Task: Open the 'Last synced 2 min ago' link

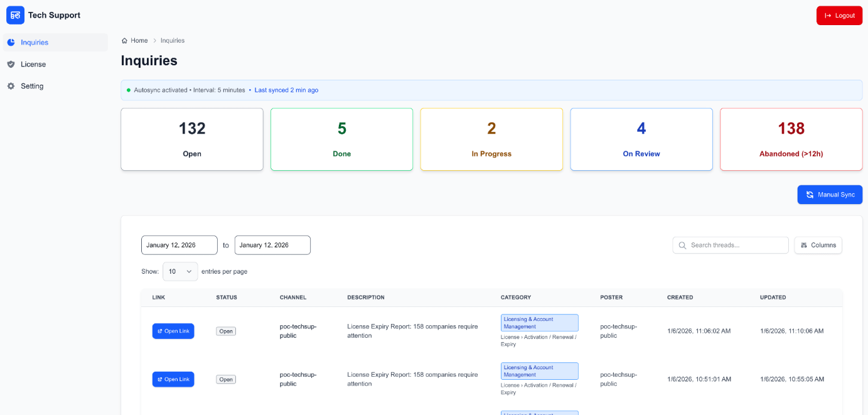Action: [x=286, y=90]
